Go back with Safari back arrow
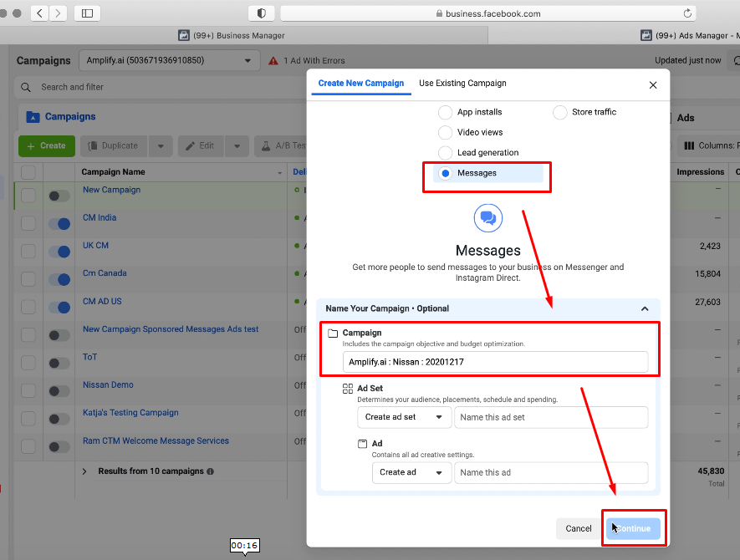The image size is (740, 560). coord(39,13)
